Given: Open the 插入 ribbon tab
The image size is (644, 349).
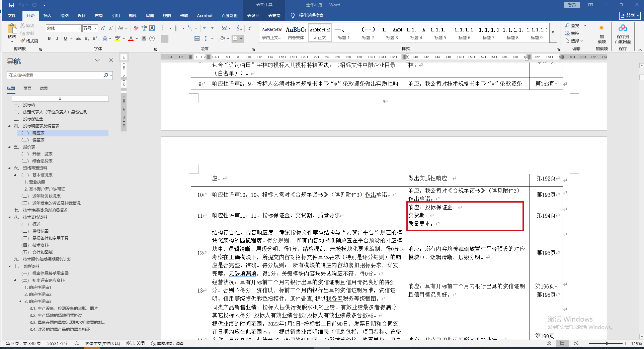Looking at the screenshot, I should click(47, 15).
